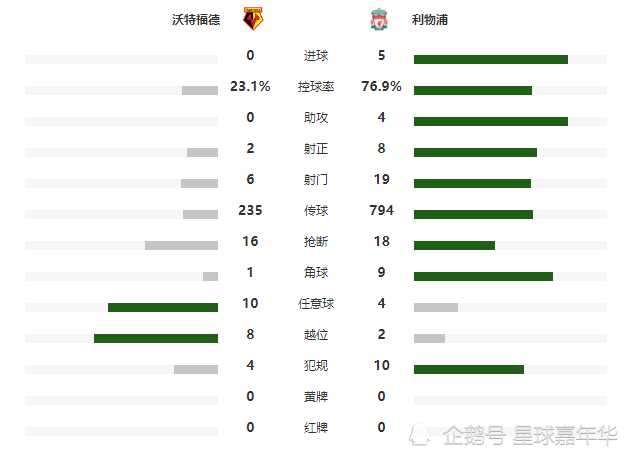Click the 进球 goals stat label
Screen dimensions: 632x457
coord(316,56)
